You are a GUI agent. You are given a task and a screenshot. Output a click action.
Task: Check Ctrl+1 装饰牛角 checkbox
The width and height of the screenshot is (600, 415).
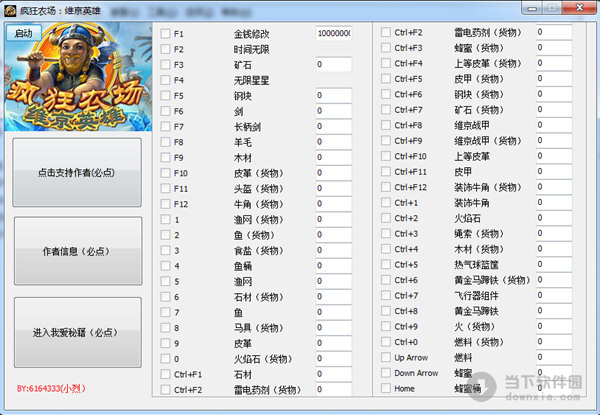(386, 202)
